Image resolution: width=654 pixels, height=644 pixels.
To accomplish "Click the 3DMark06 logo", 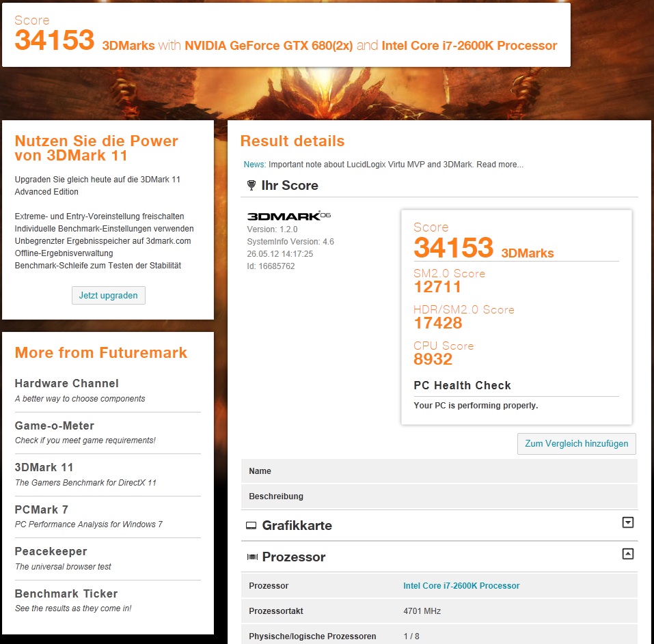I will (288, 216).
